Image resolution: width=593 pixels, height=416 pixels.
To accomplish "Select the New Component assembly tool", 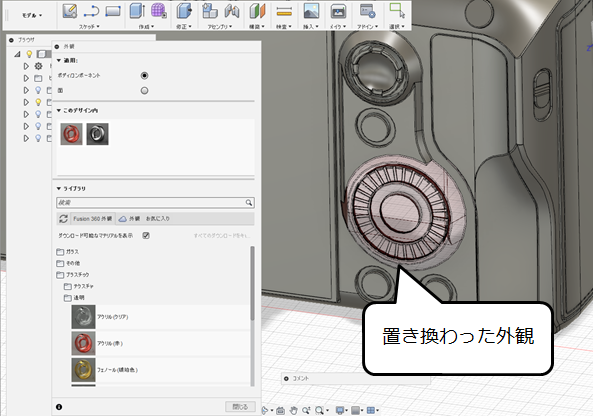I will 210,11.
